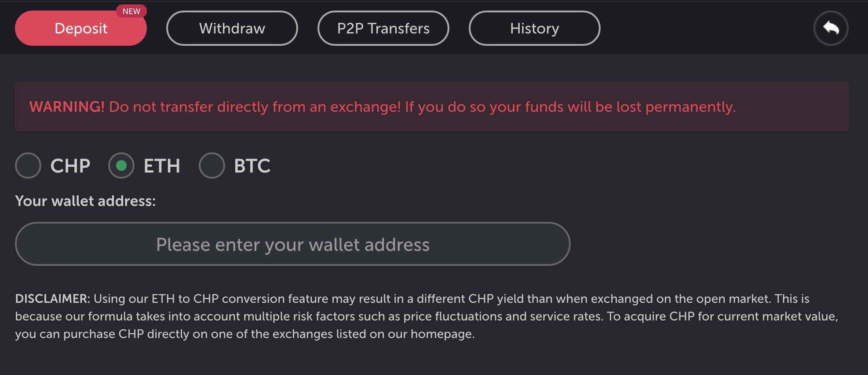Click the BTC currency label text

pos(252,166)
